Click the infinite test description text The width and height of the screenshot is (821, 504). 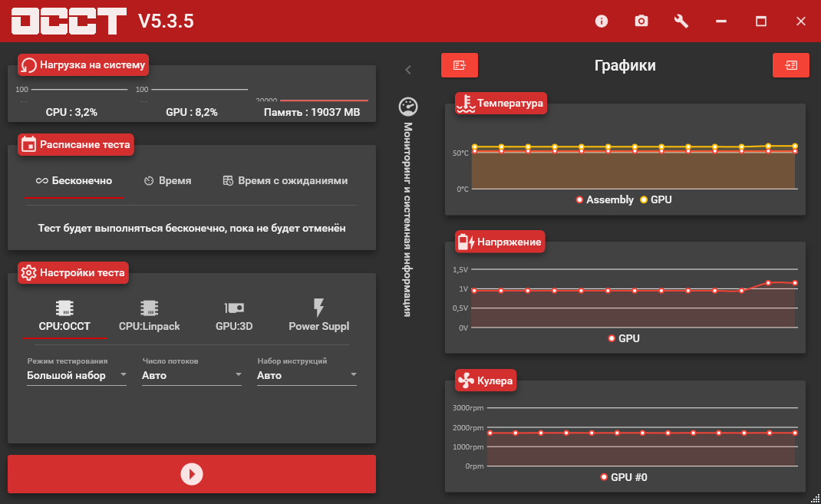pos(192,228)
